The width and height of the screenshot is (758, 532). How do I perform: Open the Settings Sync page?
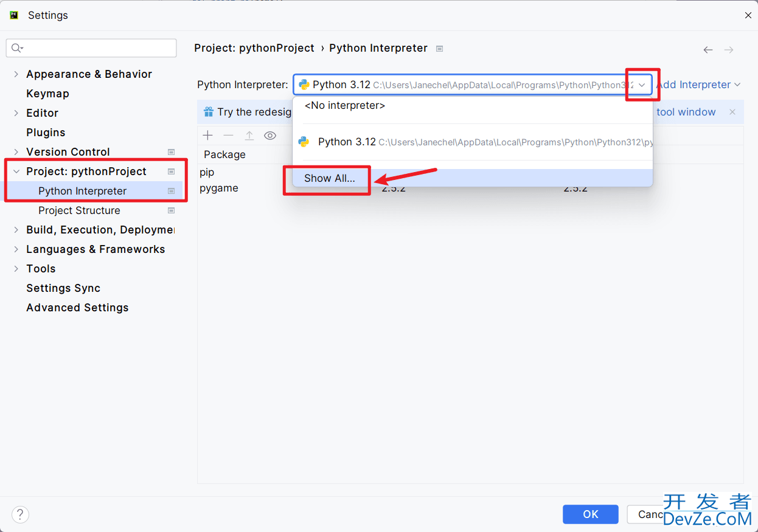[63, 288]
